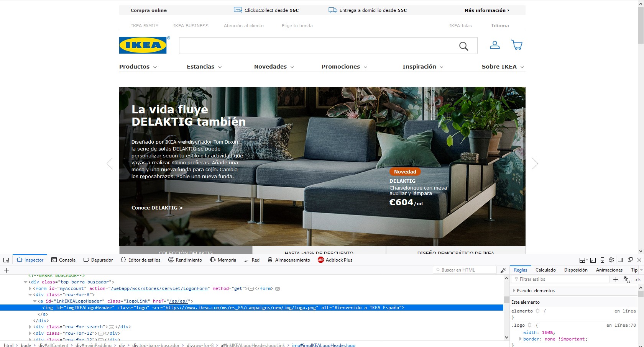Switch to the Depurador tab
The image size is (644, 347).
pos(98,260)
